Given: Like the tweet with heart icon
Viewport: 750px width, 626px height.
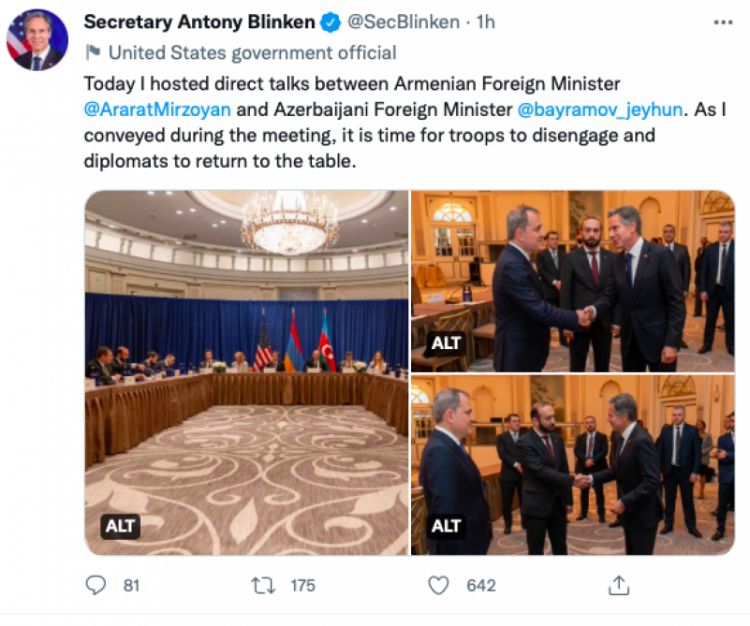Looking at the screenshot, I should click(438, 585).
